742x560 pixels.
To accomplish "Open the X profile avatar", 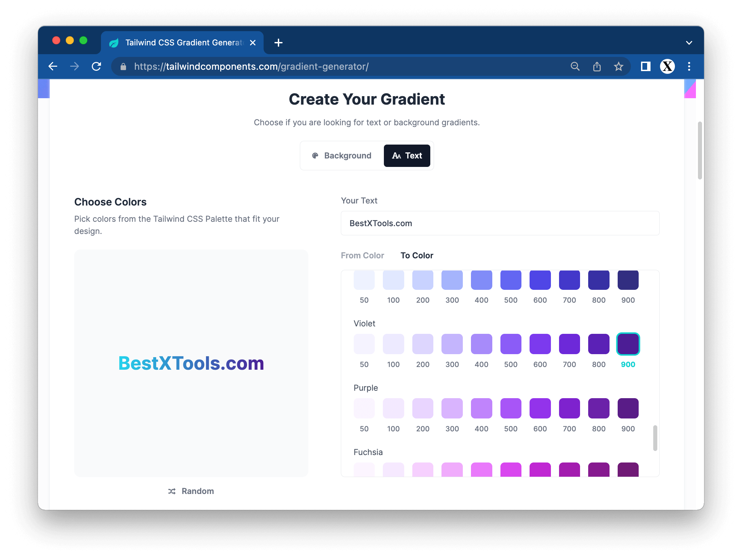I will [x=667, y=66].
